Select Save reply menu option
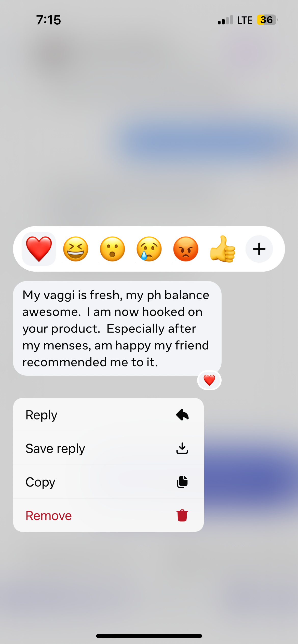Image resolution: width=298 pixels, height=644 pixels. (x=109, y=448)
